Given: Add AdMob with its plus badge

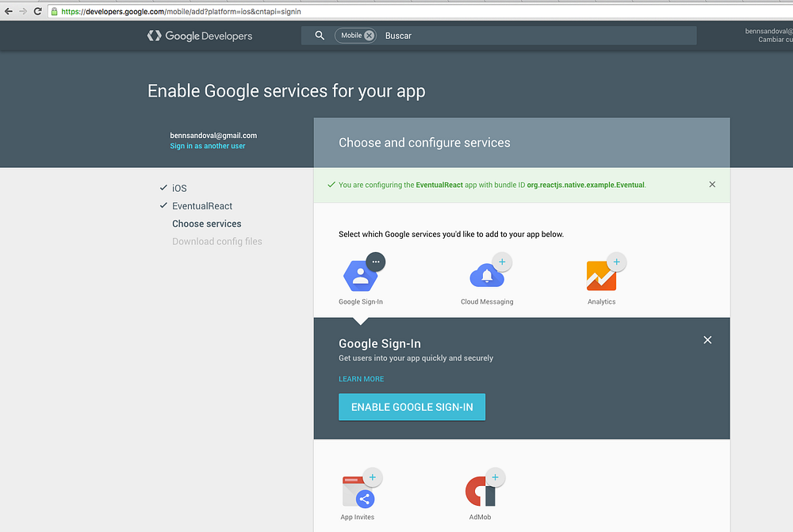Looking at the screenshot, I should [495, 477].
